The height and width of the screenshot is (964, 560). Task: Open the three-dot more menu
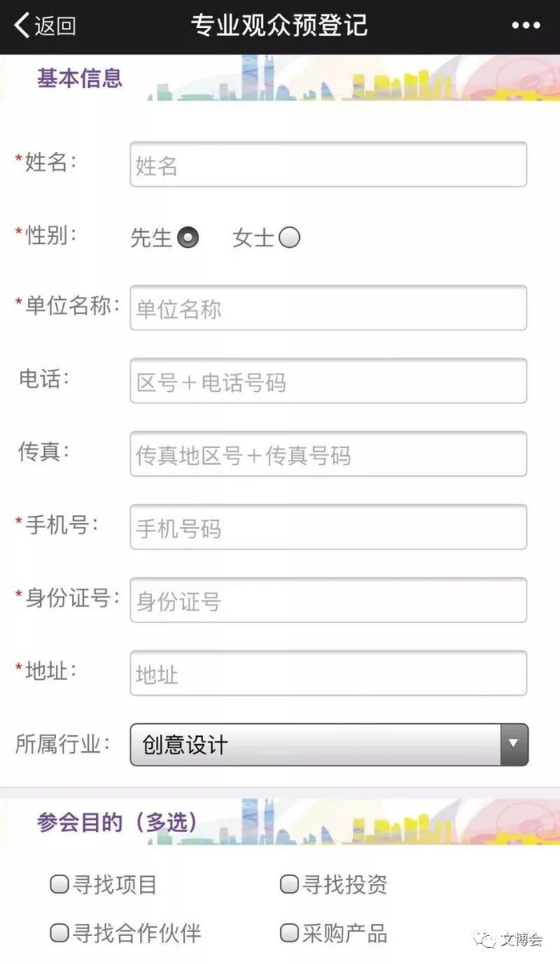(526, 26)
